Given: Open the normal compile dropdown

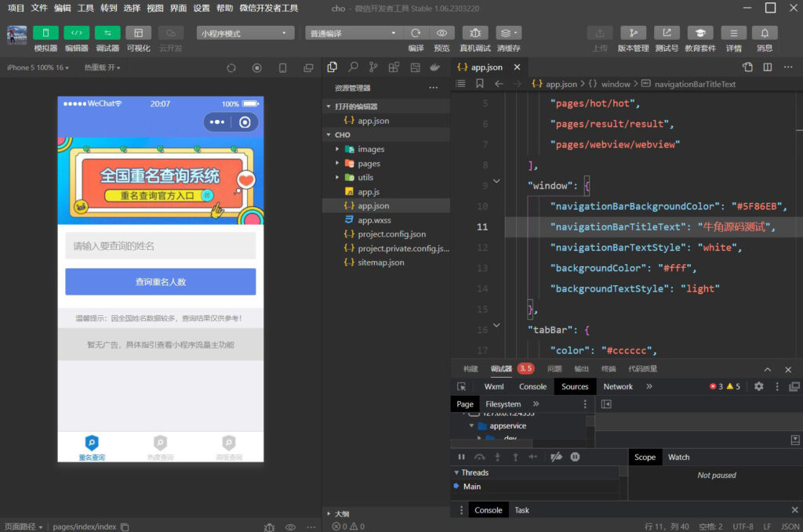Looking at the screenshot, I should pyautogui.click(x=354, y=33).
